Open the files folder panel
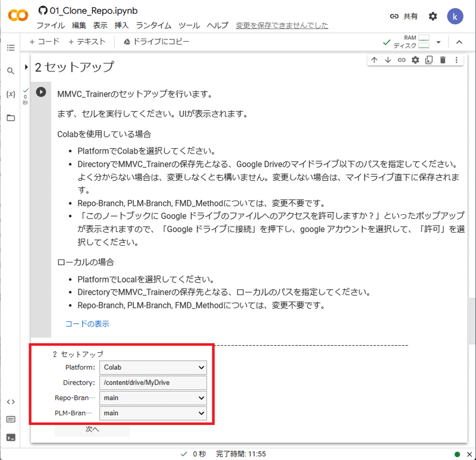 click(11, 118)
